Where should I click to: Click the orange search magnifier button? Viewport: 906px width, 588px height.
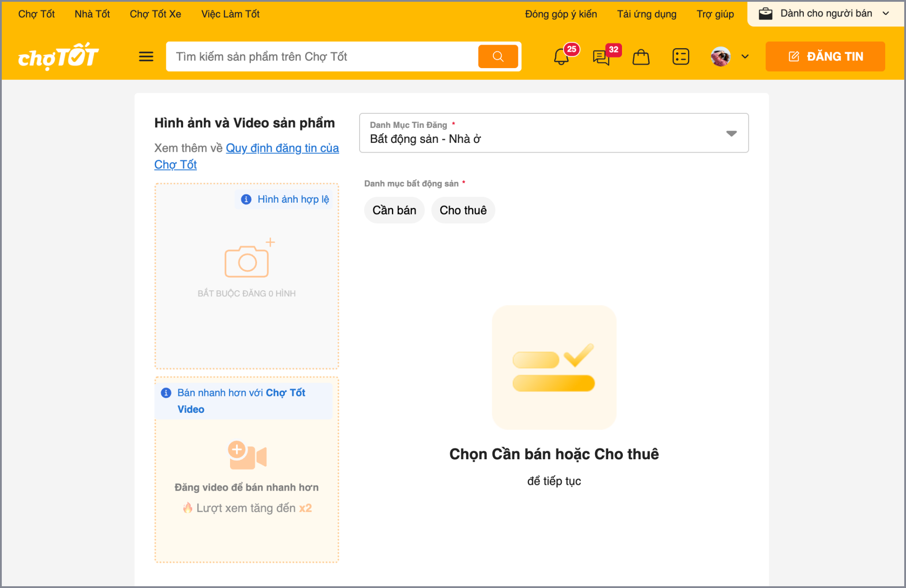(498, 57)
